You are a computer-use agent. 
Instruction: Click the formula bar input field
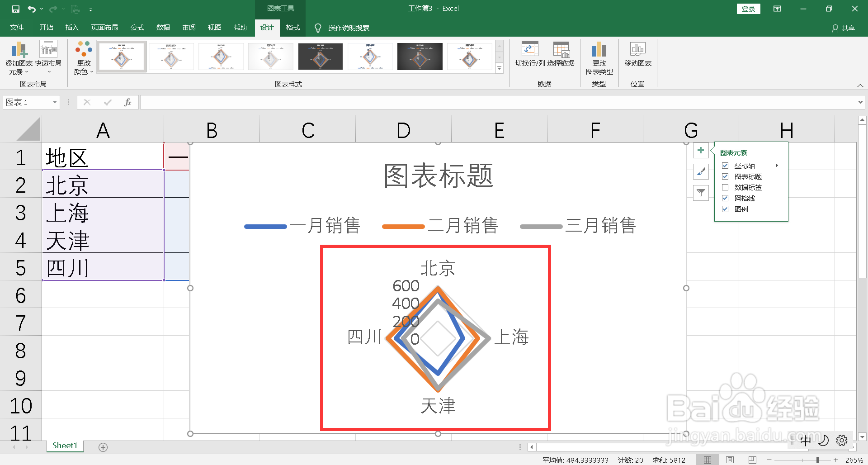pyautogui.click(x=498, y=102)
